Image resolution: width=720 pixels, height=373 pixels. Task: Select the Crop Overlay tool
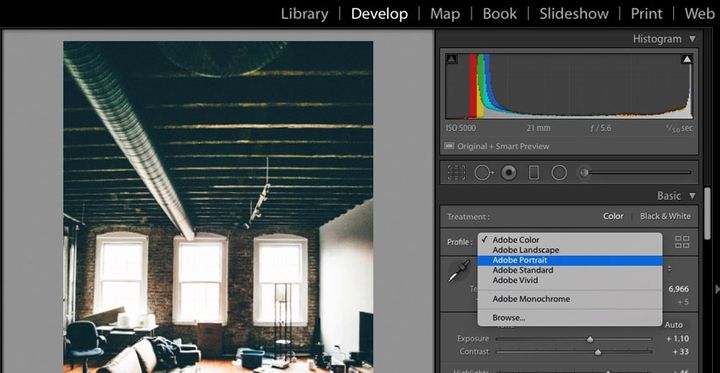coord(456,173)
